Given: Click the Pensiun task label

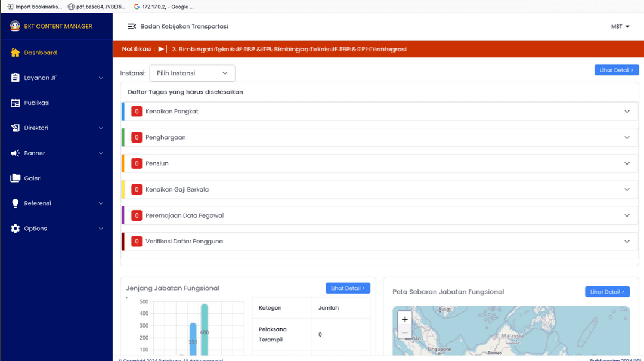Looking at the screenshot, I should pyautogui.click(x=157, y=163).
